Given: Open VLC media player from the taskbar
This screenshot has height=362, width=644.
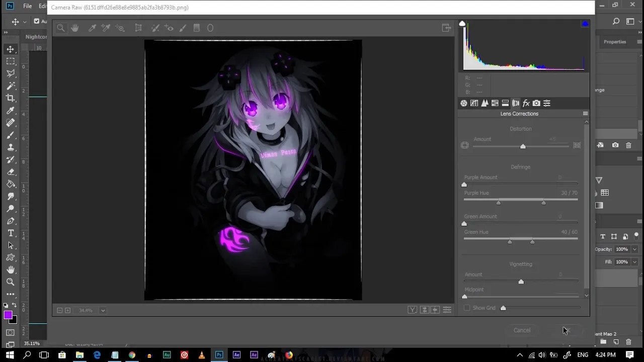Looking at the screenshot, I should 201,355.
